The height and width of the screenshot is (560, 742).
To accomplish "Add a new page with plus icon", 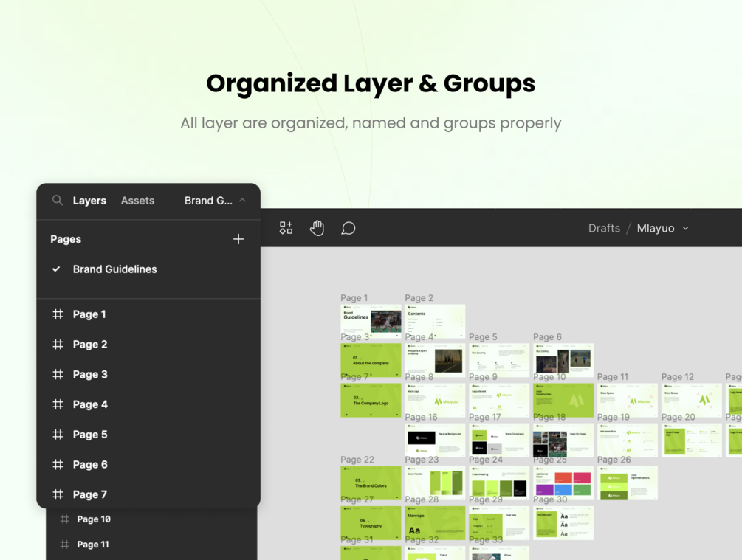I will [x=238, y=239].
